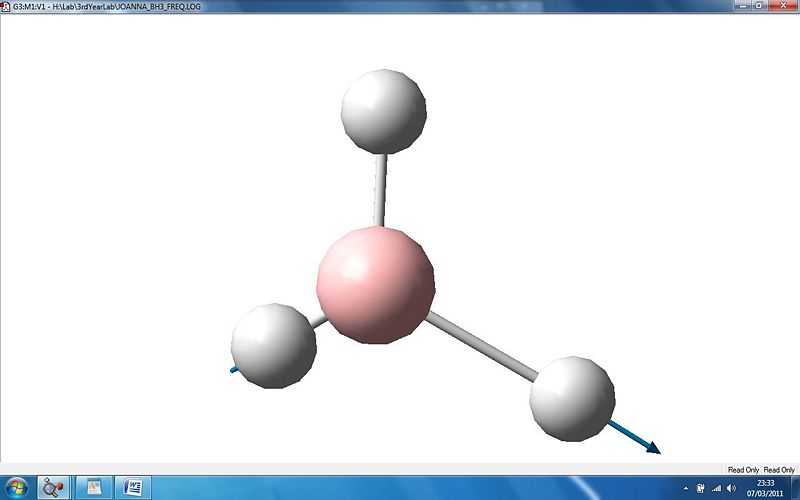Click the battery power tray icon

pos(701,488)
